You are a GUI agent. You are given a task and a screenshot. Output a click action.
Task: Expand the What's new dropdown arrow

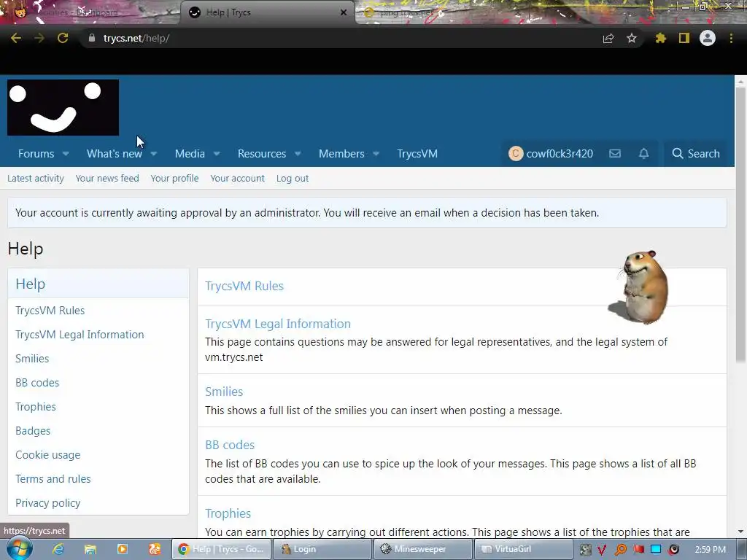tap(153, 154)
